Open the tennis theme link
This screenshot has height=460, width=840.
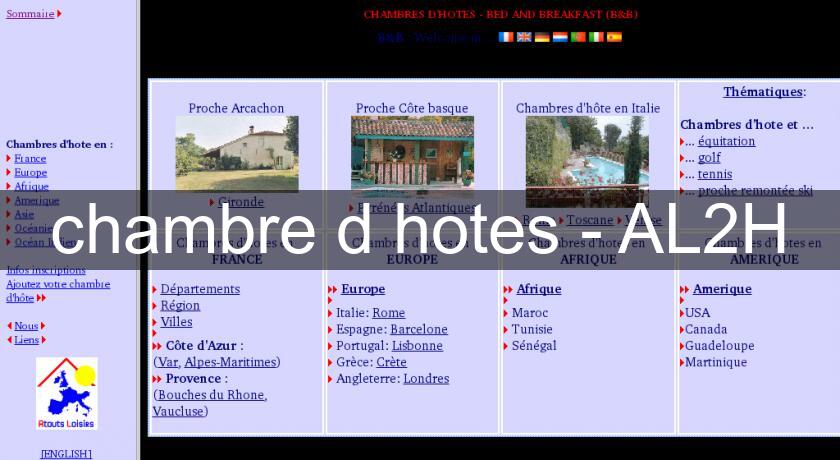click(x=715, y=174)
